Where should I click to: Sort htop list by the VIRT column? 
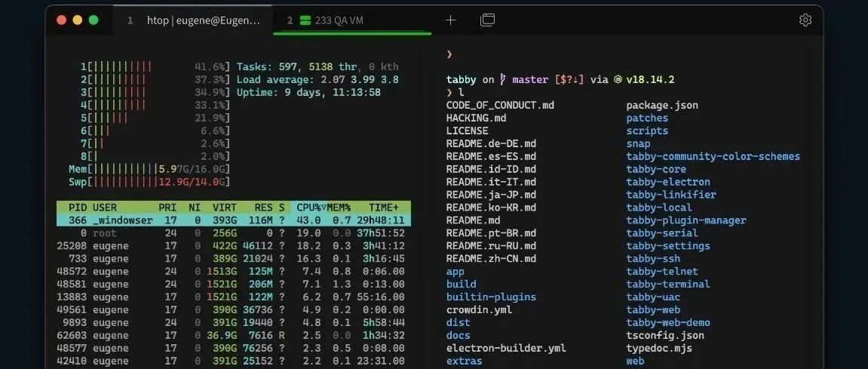tap(225, 208)
